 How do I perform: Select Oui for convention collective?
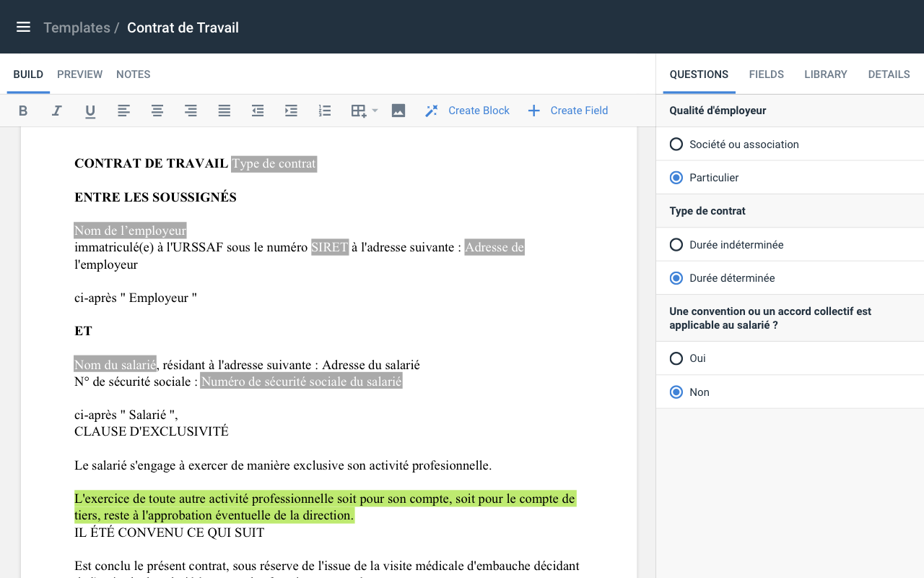[790, 358]
